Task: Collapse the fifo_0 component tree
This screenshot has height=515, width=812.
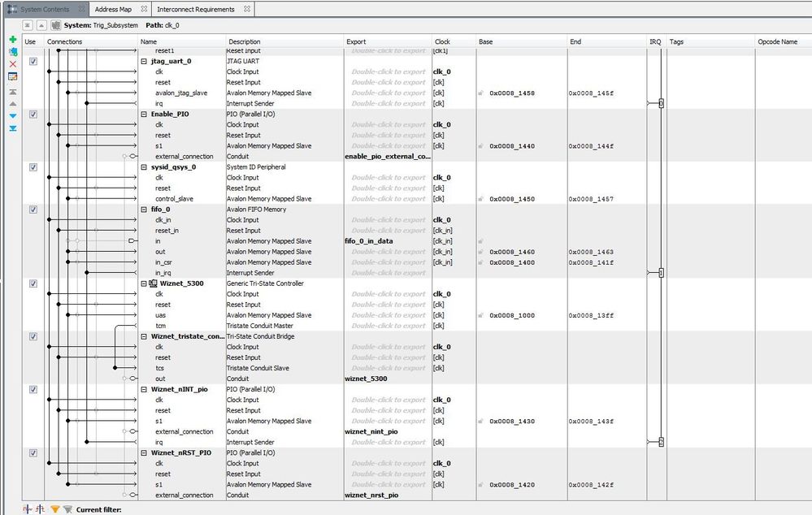Action: pos(144,210)
